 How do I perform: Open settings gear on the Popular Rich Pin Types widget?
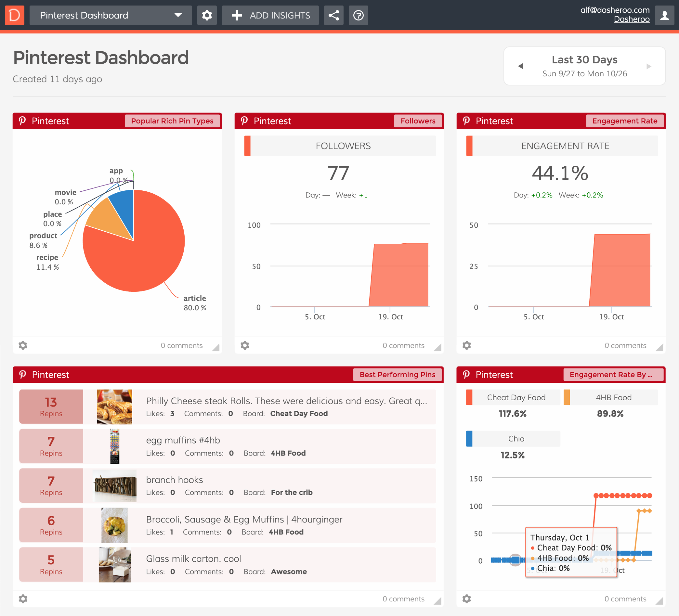[x=23, y=345]
